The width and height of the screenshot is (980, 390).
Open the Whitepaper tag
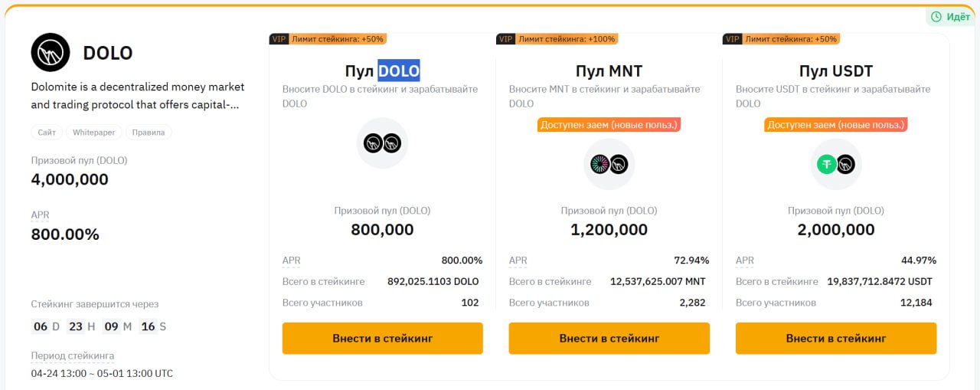coord(94,133)
